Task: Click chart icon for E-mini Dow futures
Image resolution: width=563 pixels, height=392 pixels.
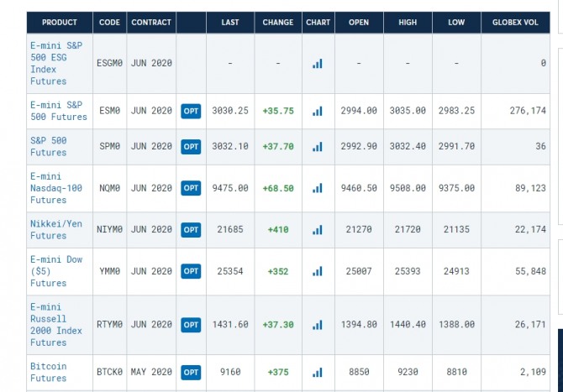Action: pyautogui.click(x=318, y=271)
